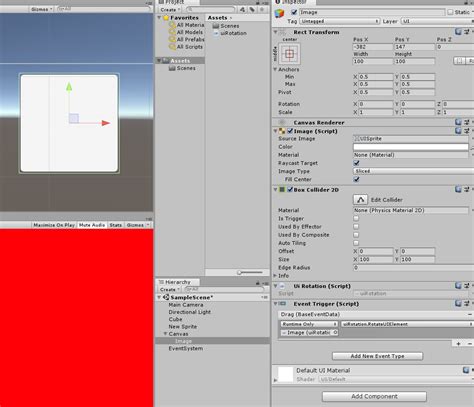This screenshot has width=474, height=407.
Task: Open the Scenes folder in Assets pane
Action: click(x=226, y=26)
